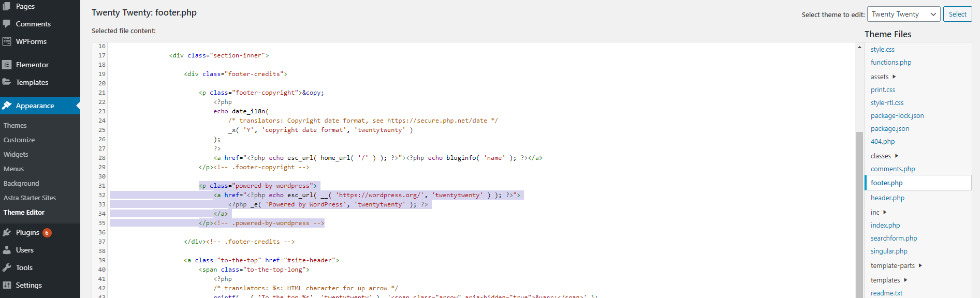This screenshot has height=298, width=980.
Task: Open Widgets submenu item
Action: coord(16,154)
